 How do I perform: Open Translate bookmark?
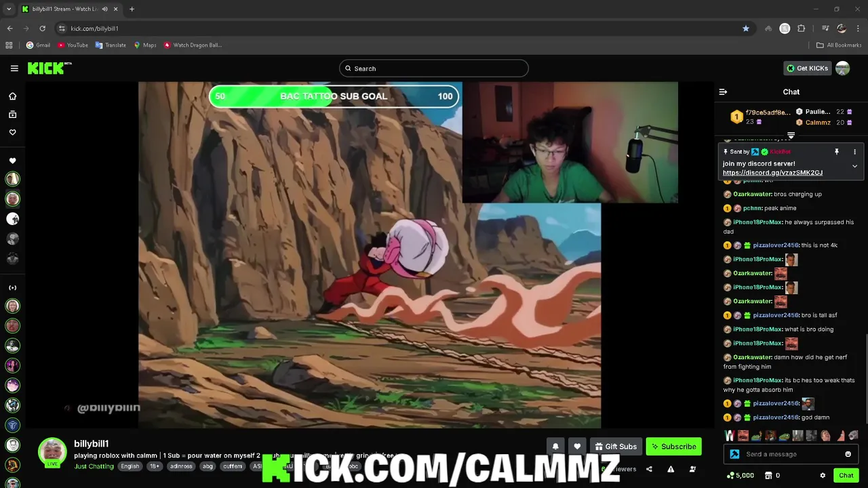point(111,45)
